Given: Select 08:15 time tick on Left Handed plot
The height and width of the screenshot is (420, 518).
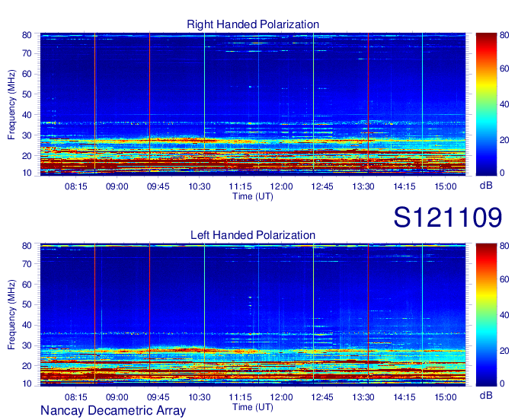Looking at the screenshot, I should tap(76, 397).
